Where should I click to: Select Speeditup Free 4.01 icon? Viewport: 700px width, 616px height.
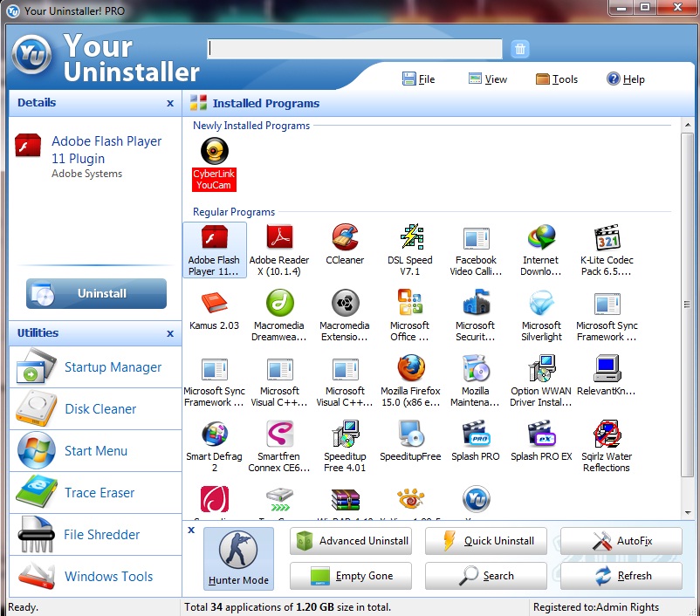coord(345,434)
